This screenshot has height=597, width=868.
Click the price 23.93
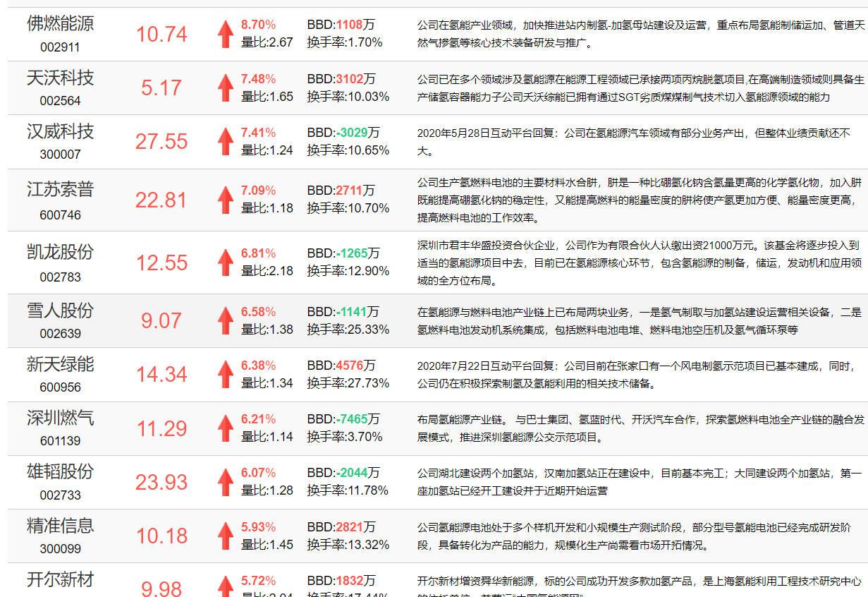162,483
